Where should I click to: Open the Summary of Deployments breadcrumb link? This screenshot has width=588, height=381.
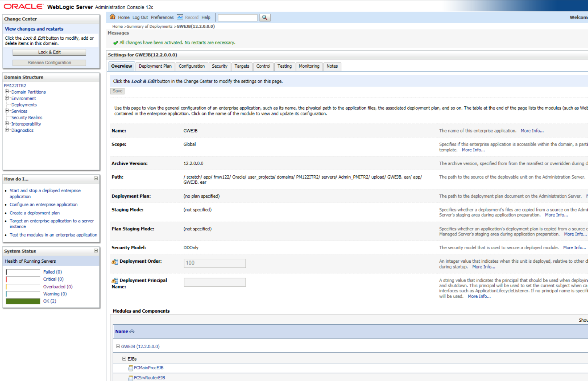(149, 26)
